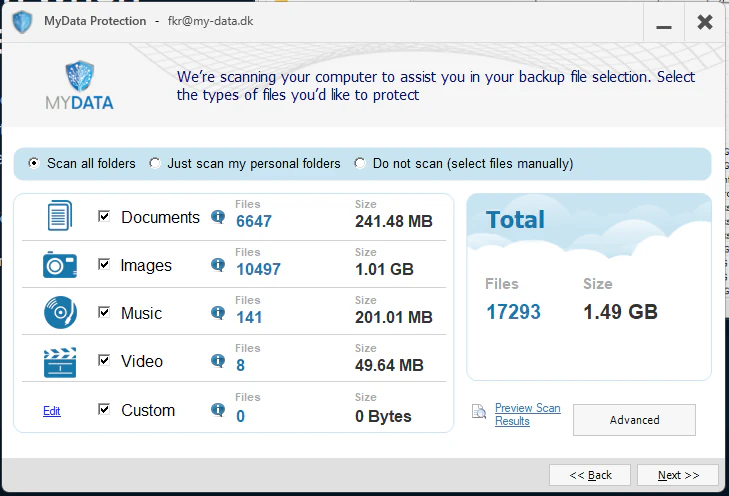
Task: Click Video file count 8
Action: (x=240, y=365)
